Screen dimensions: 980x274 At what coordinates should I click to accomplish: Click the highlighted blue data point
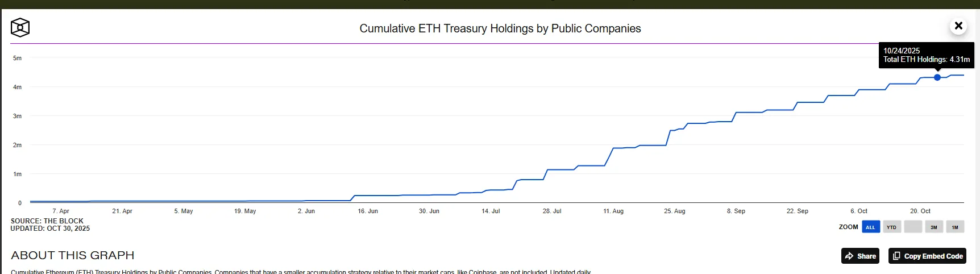pos(937,77)
